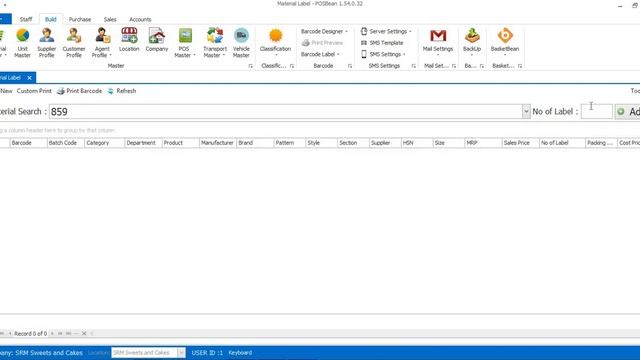
Task: Sort by Barcode column header
Action: click(x=28, y=143)
